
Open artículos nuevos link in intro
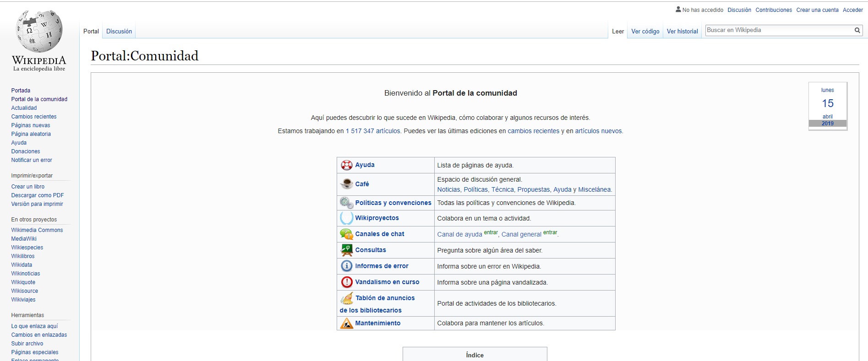click(x=599, y=131)
